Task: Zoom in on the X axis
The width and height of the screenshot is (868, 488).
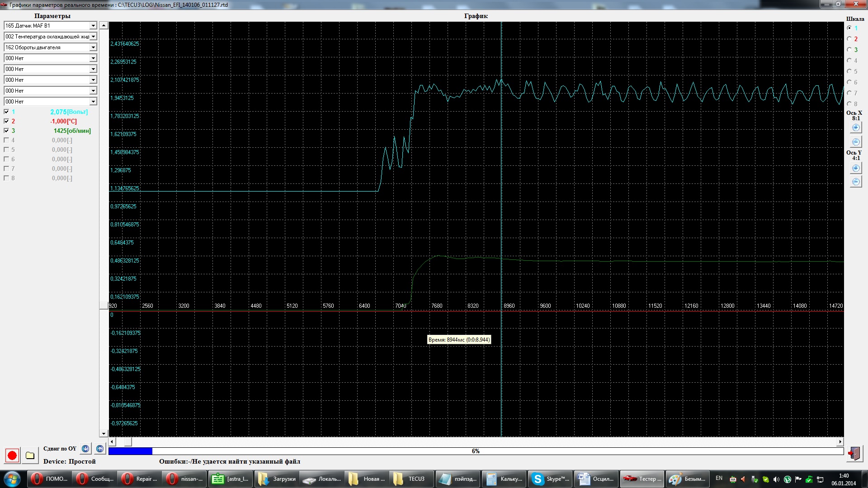Action: [856, 127]
